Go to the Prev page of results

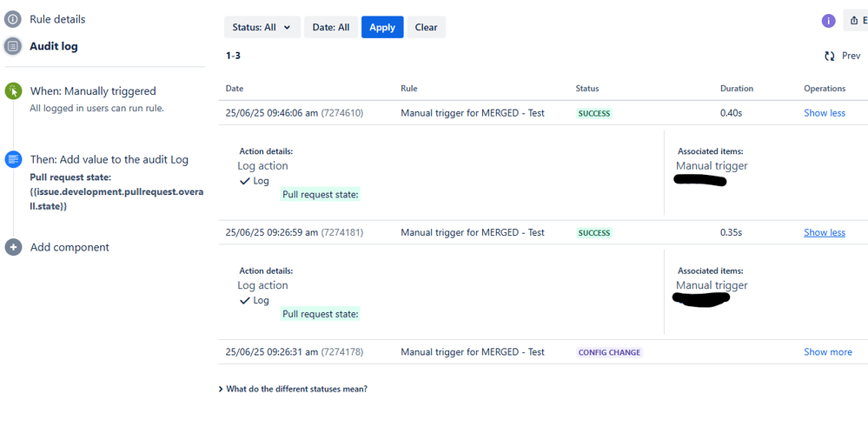click(851, 56)
